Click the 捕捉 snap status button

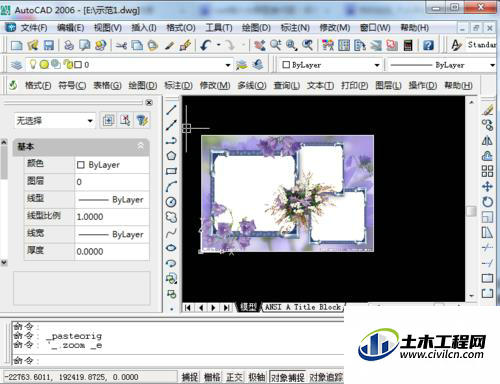click(x=190, y=377)
